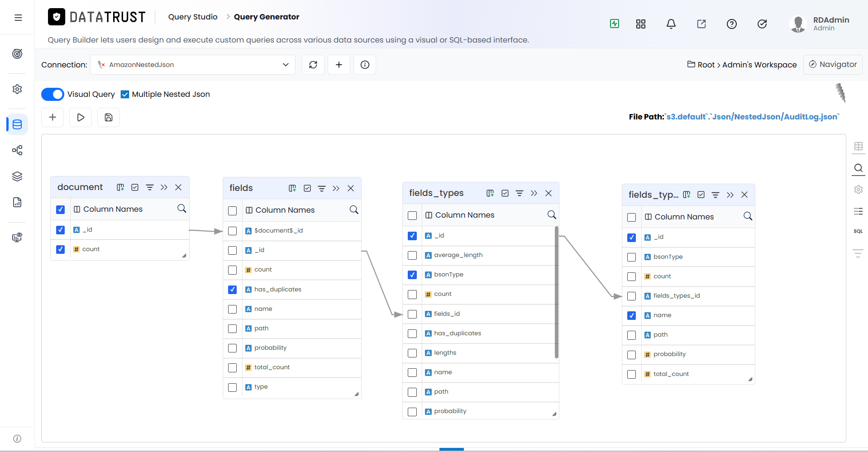Click the fields_id row in fields_types
The image size is (868, 452).
point(481,314)
